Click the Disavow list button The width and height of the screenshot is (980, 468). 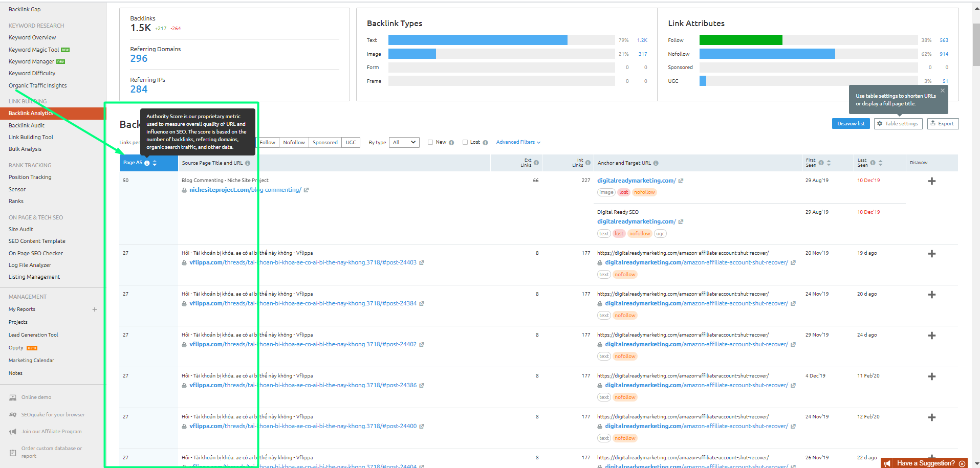(x=851, y=124)
